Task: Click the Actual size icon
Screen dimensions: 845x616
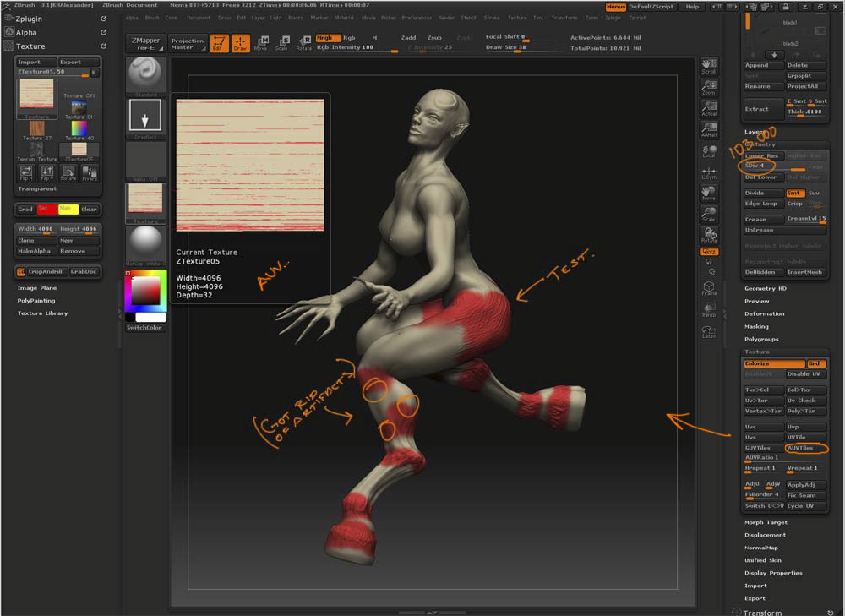Action: 709,109
